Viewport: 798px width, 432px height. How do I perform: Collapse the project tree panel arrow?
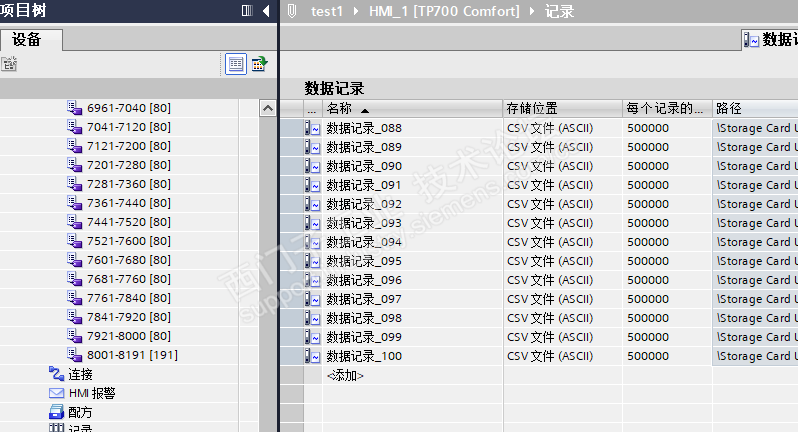[x=266, y=11]
